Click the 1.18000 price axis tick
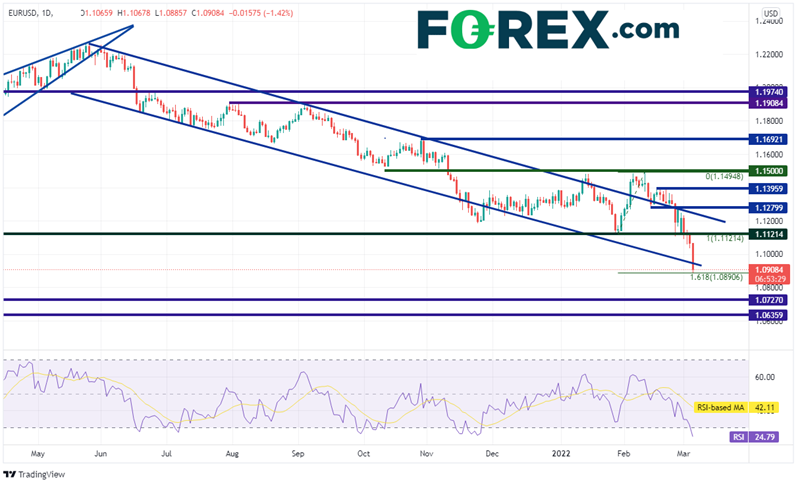The image size is (800, 486). 769,121
